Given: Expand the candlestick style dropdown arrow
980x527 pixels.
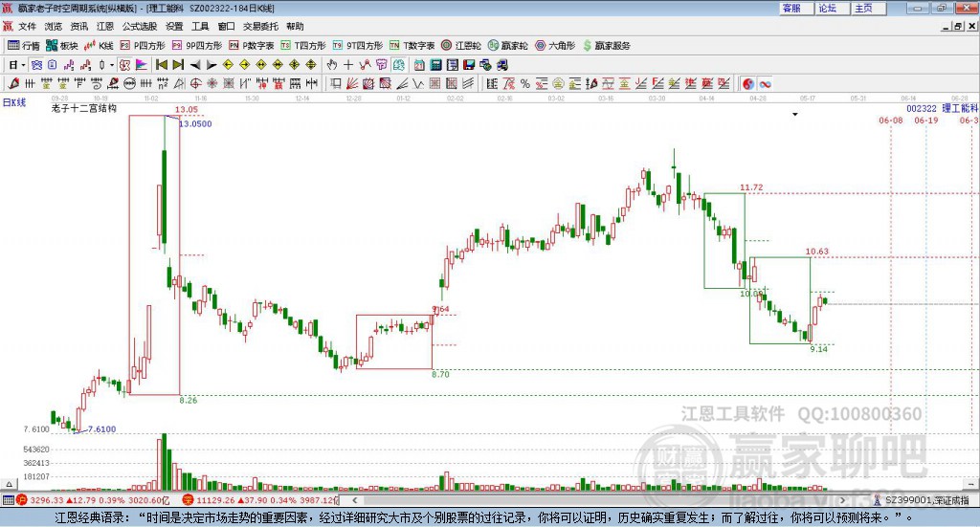Looking at the screenshot, I should [112, 65].
